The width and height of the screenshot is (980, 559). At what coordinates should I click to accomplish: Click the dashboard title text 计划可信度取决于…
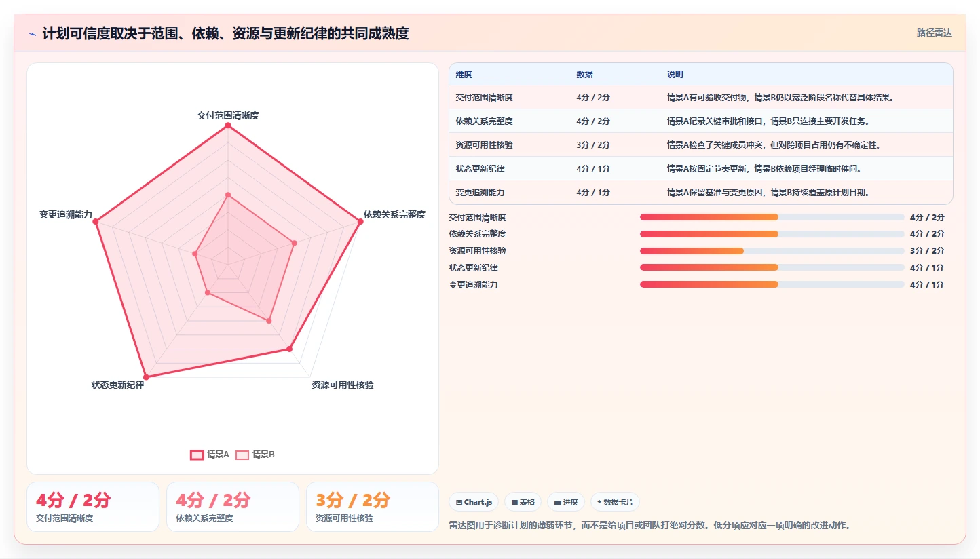(x=225, y=33)
